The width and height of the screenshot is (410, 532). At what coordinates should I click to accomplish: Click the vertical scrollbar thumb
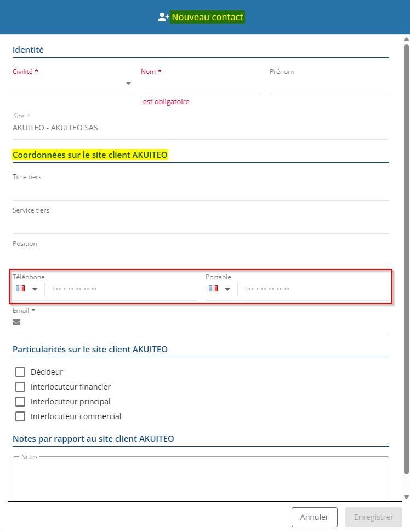[406, 258]
